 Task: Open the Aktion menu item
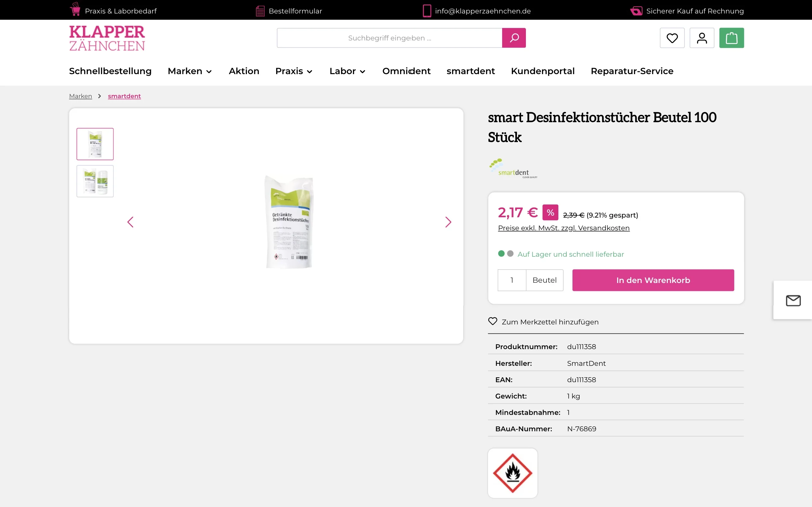click(244, 71)
